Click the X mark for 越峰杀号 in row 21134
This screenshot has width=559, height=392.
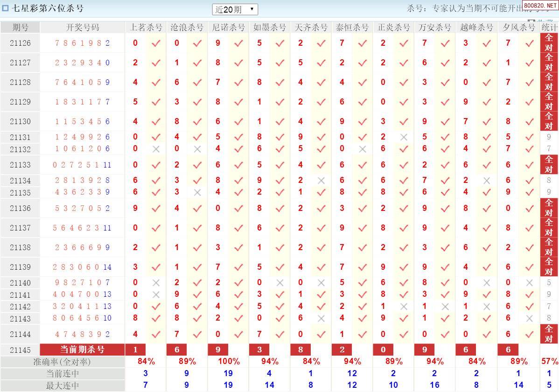pyautogui.click(x=487, y=181)
